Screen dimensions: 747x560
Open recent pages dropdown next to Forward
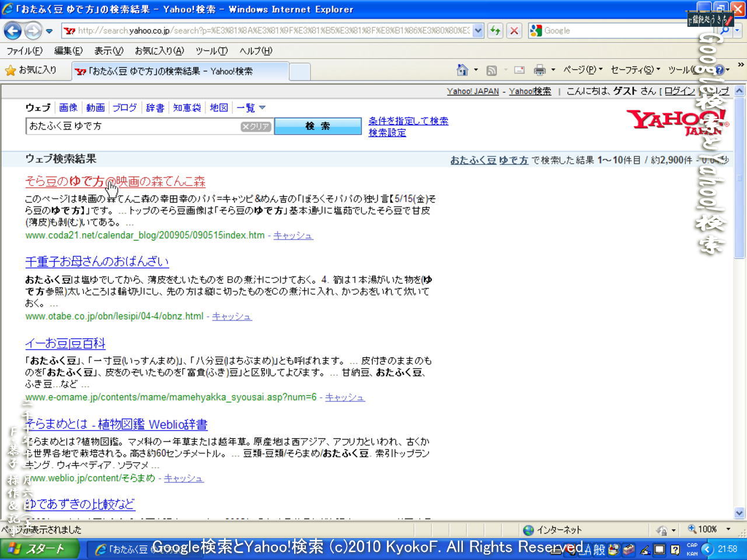click(49, 31)
